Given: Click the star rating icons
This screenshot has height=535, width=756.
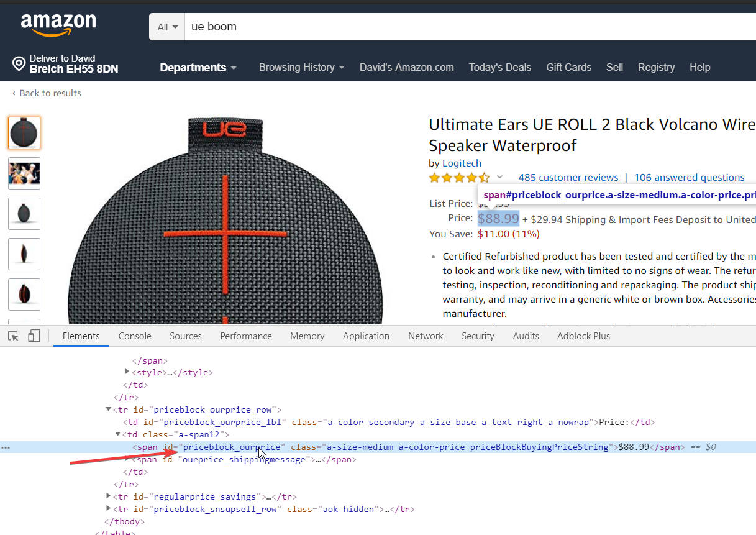Looking at the screenshot, I should coord(459,178).
